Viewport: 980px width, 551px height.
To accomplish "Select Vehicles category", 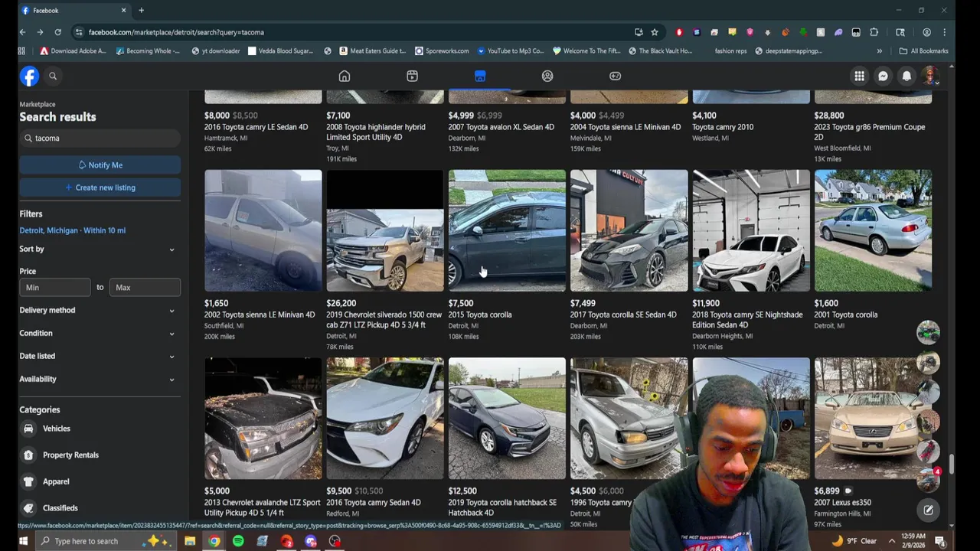I will pyautogui.click(x=100, y=429).
